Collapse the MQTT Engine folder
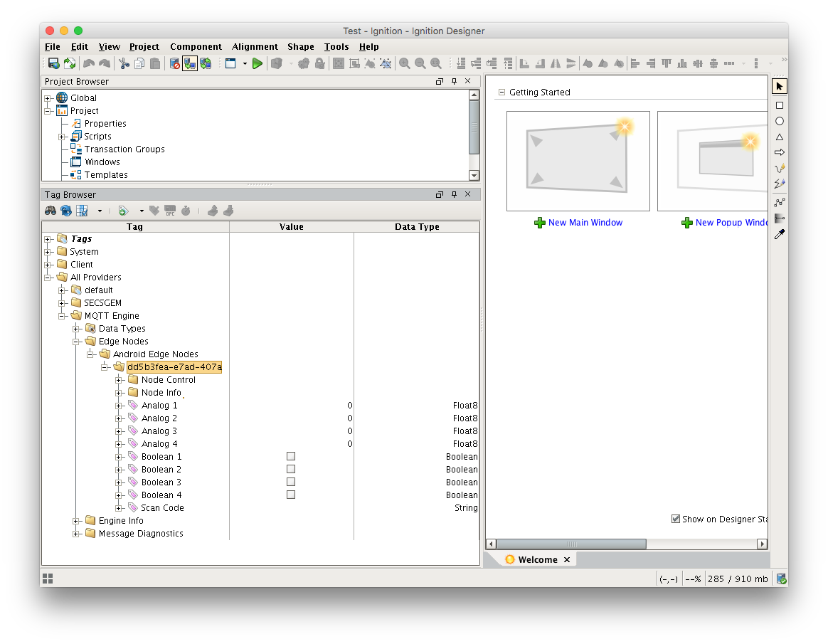The height and width of the screenshot is (644, 828). [62, 316]
